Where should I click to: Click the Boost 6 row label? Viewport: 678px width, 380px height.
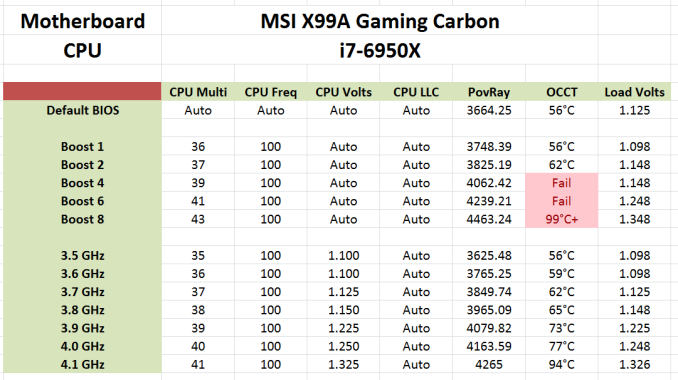click(x=82, y=201)
